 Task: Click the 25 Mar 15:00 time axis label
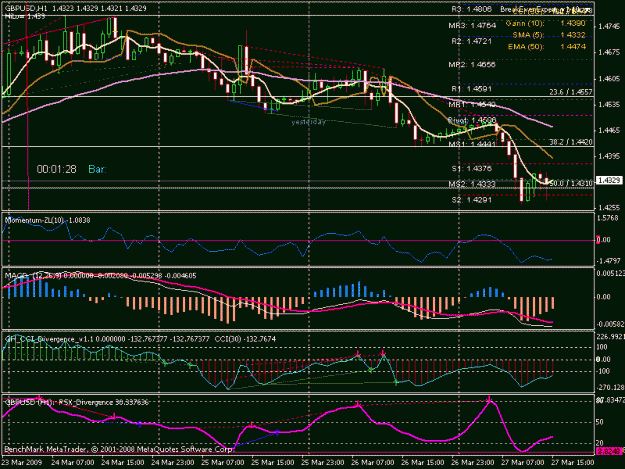point(273,462)
